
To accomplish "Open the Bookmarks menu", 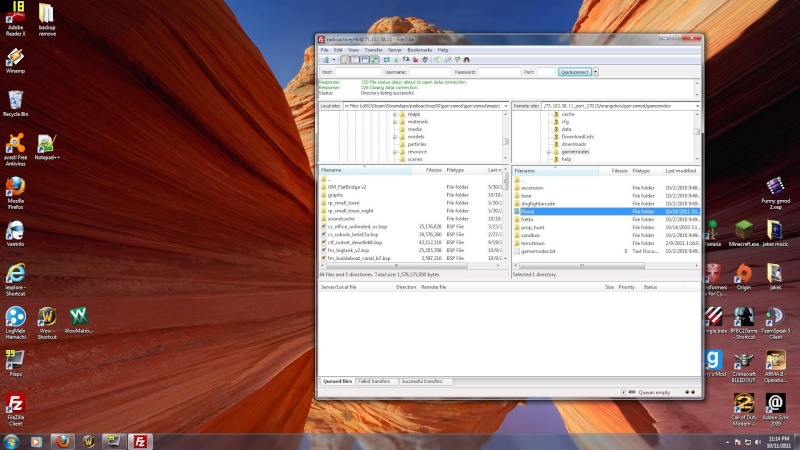I will click(419, 50).
